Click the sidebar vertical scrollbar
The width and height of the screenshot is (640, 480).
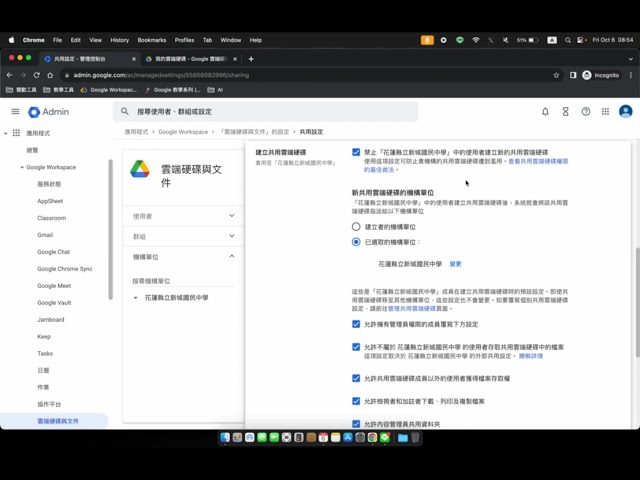point(110,229)
